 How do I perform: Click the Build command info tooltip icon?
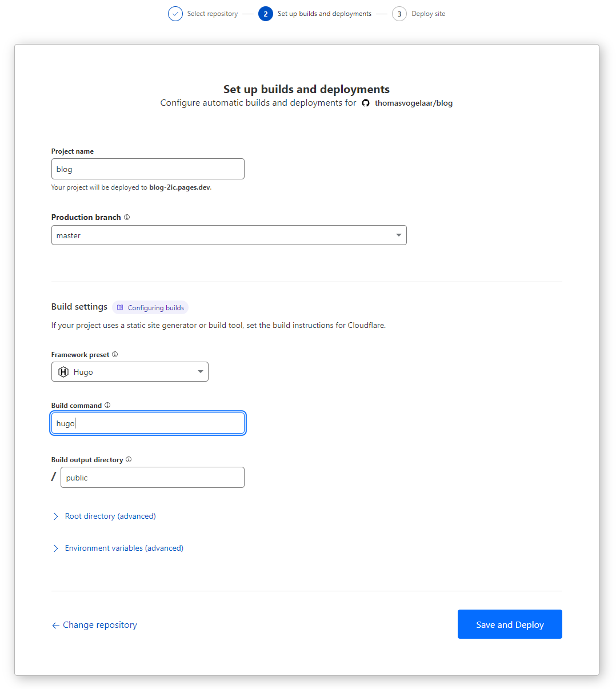pyautogui.click(x=107, y=405)
